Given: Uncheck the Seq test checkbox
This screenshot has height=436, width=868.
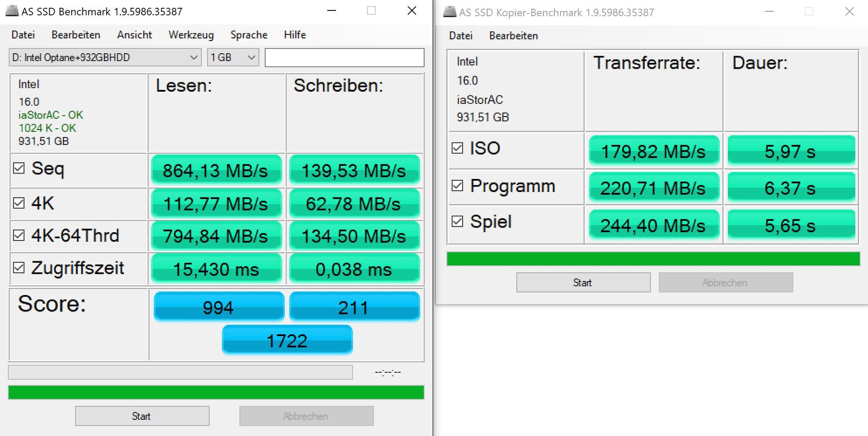Looking at the screenshot, I should 19,169.
